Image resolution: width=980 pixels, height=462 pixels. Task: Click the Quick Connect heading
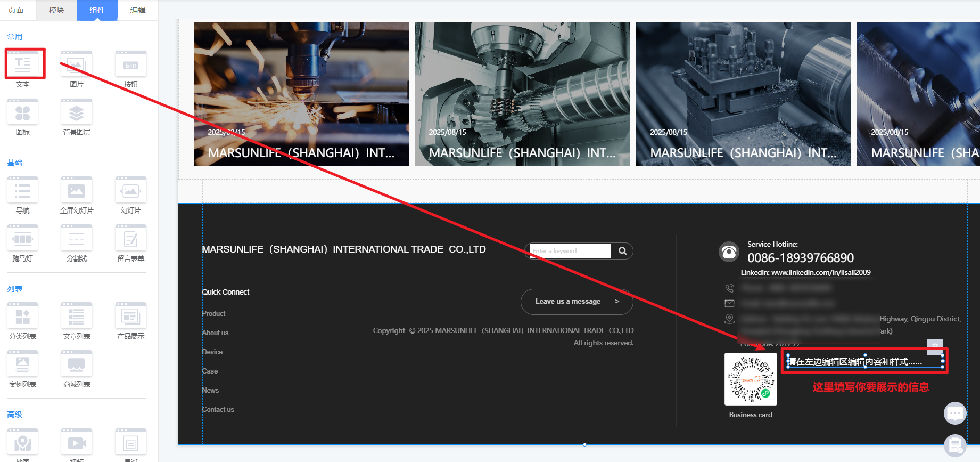coord(226,292)
